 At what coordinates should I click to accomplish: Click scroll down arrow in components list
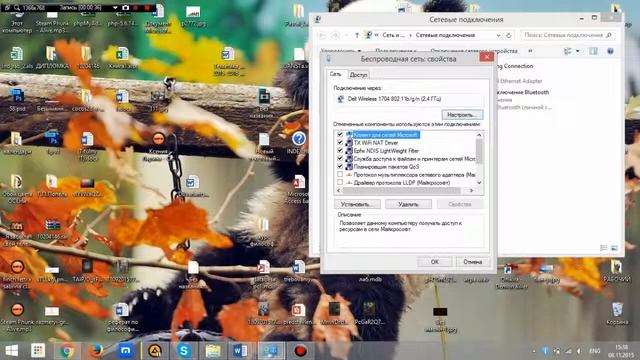coord(480,183)
